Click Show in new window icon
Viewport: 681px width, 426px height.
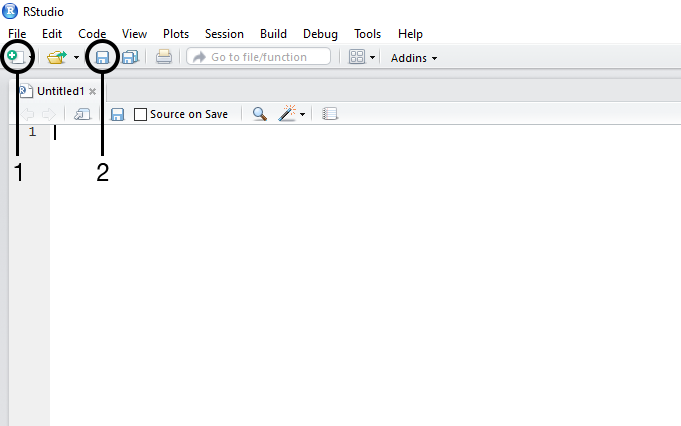point(82,114)
